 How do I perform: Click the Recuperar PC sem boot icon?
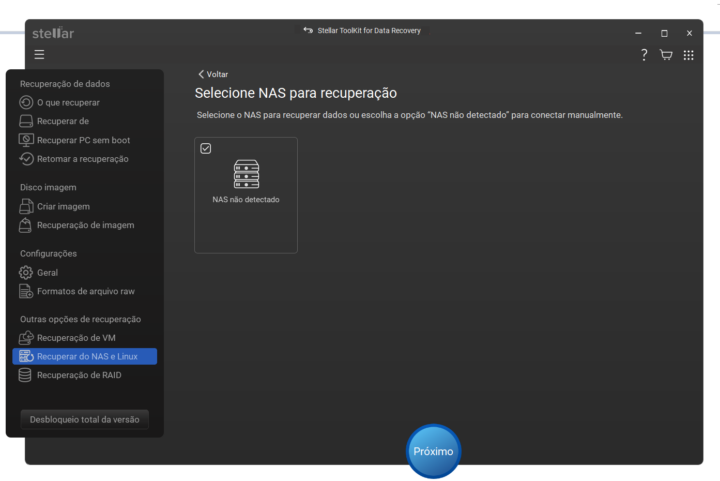26,140
